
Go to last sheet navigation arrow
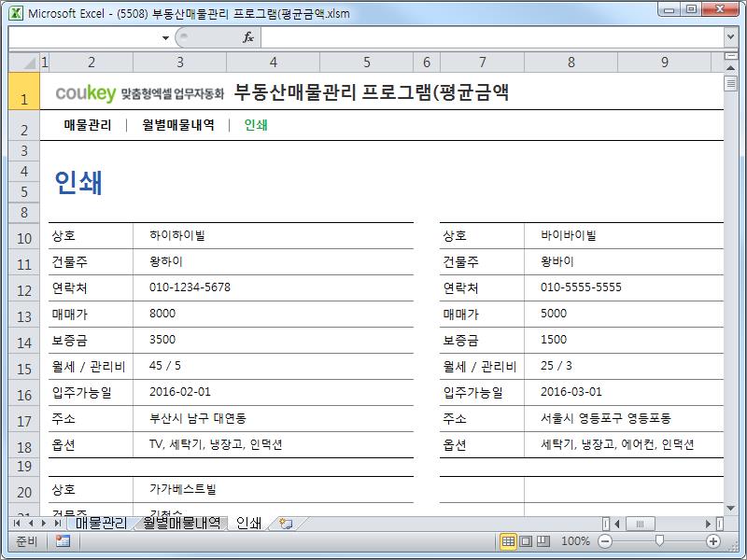(58, 524)
